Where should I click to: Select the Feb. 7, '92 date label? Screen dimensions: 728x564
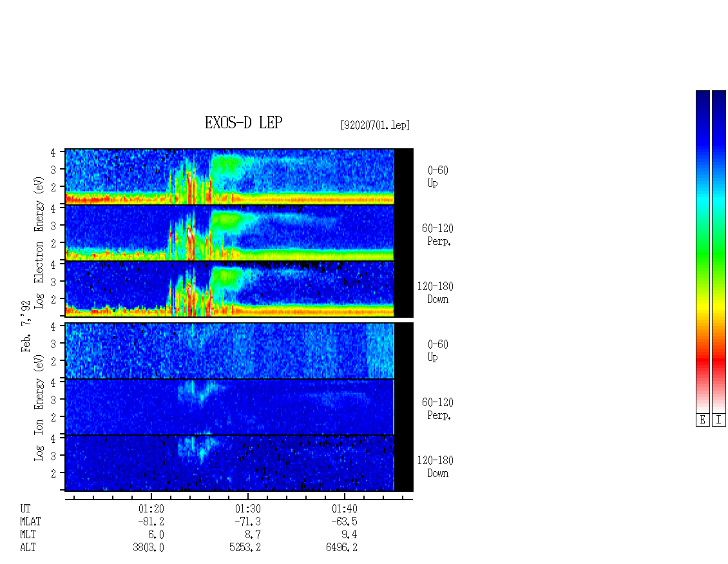(x=26, y=326)
